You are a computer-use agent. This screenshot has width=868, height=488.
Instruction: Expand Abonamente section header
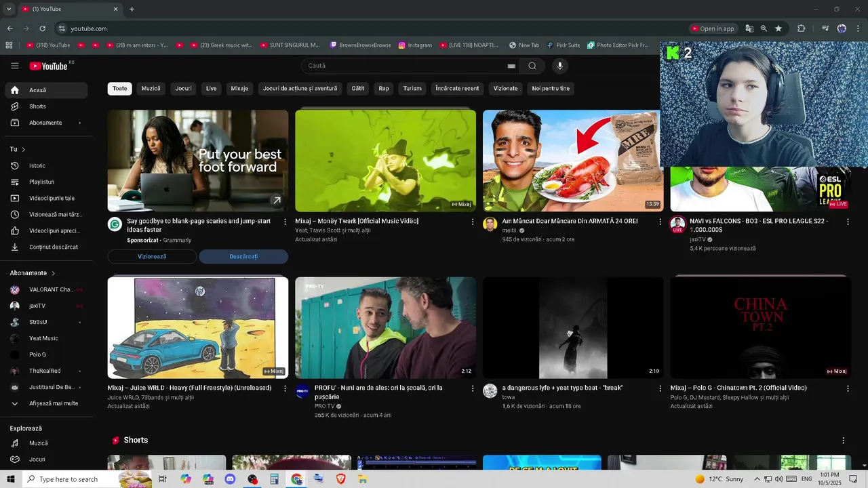(x=32, y=273)
